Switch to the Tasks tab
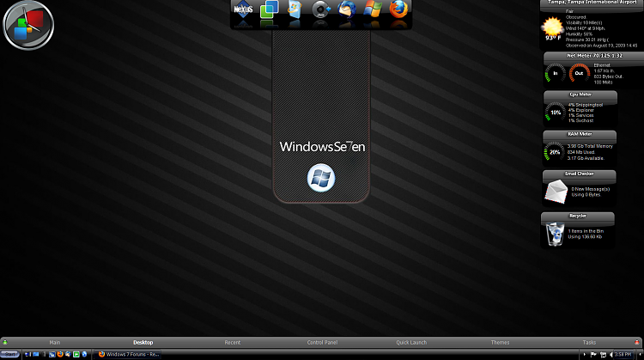644x360 pixels. [x=589, y=342]
